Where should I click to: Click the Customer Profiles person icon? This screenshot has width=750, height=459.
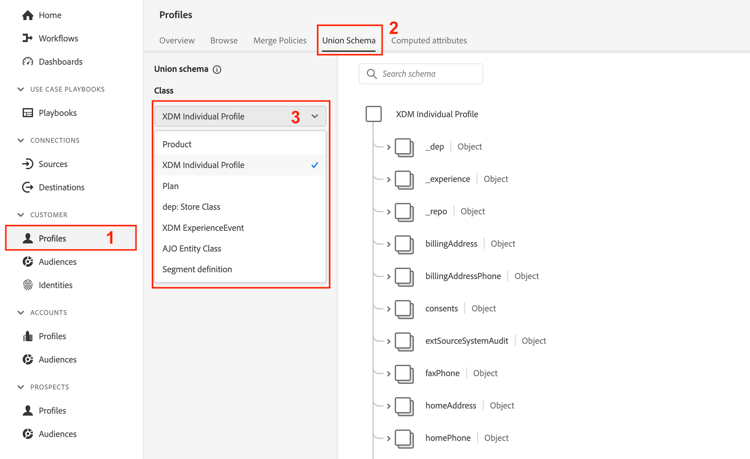pos(28,238)
